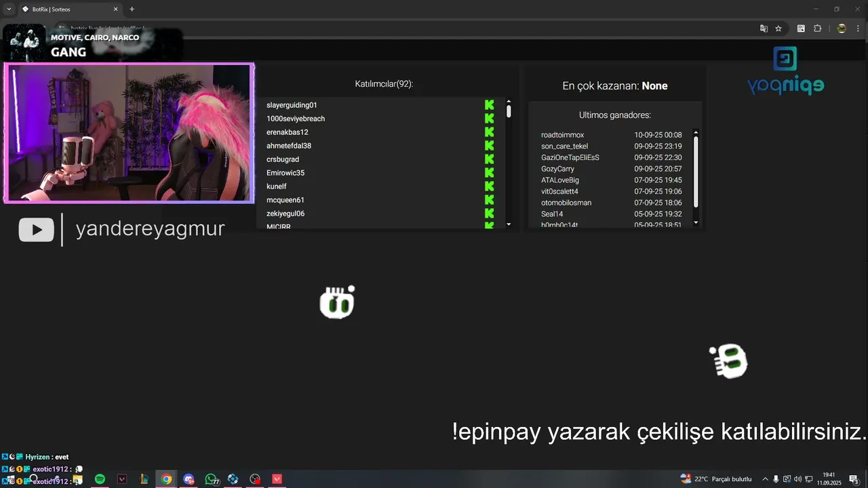Open the Chrome extensions puzzle icon
This screenshot has width=868, height=488.
point(817,28)
